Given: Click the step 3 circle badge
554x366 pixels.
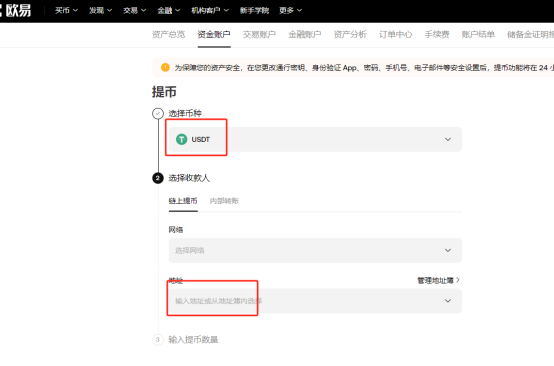Looking at the screenshot, I should coord(158,340).
